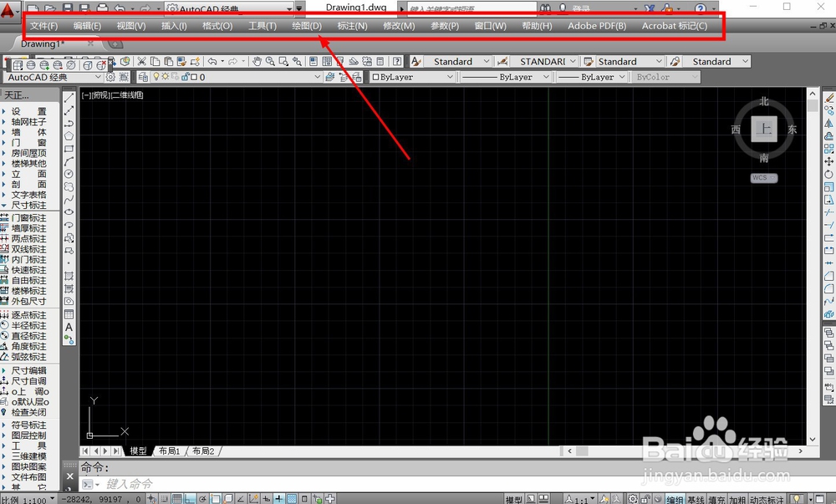Click the Make Object's Layer Current icon
The image size is (836, 504).
[330, 77]
